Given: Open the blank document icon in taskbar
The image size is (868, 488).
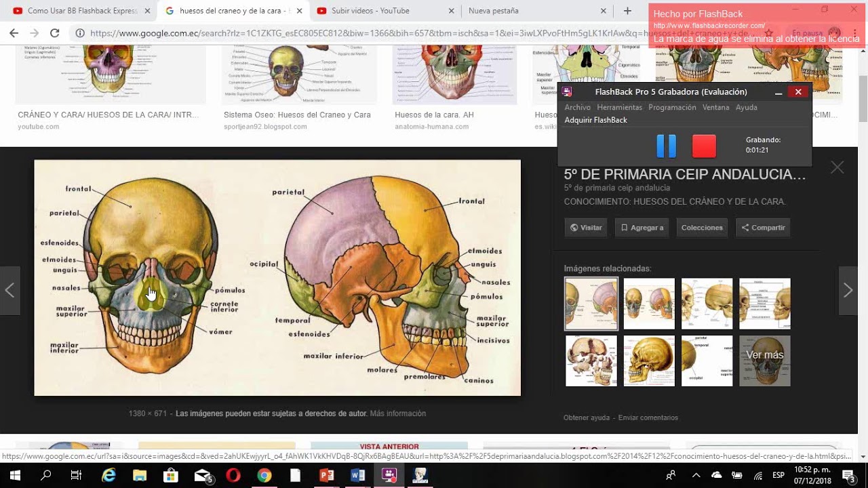Looking at the screenshot, I should click(295, 475).
